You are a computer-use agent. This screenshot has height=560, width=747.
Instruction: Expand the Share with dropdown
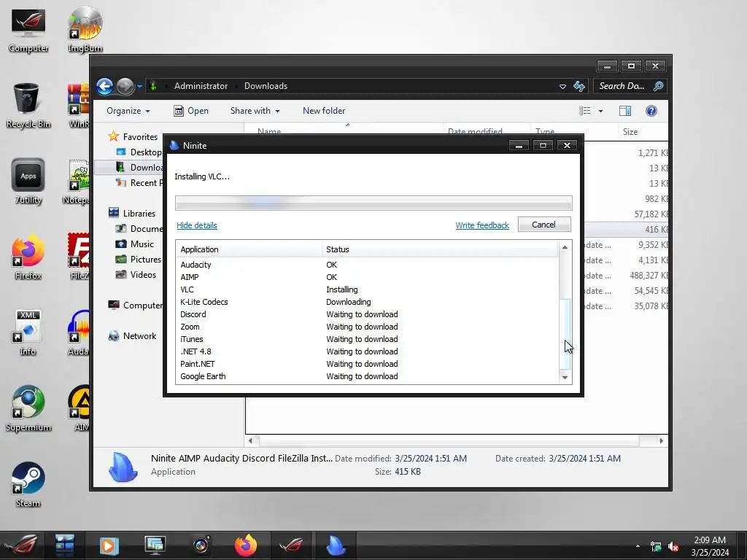click(x=255, y=111)
